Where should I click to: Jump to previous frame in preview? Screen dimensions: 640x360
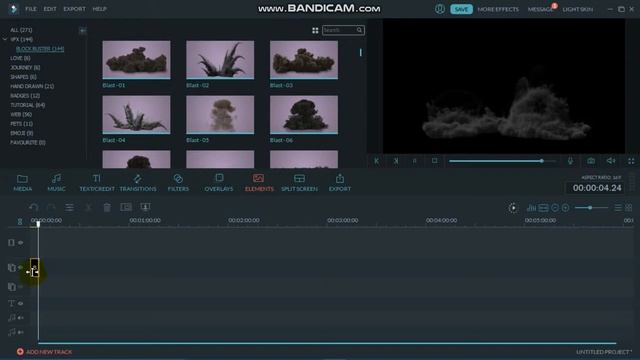(376, 161)
